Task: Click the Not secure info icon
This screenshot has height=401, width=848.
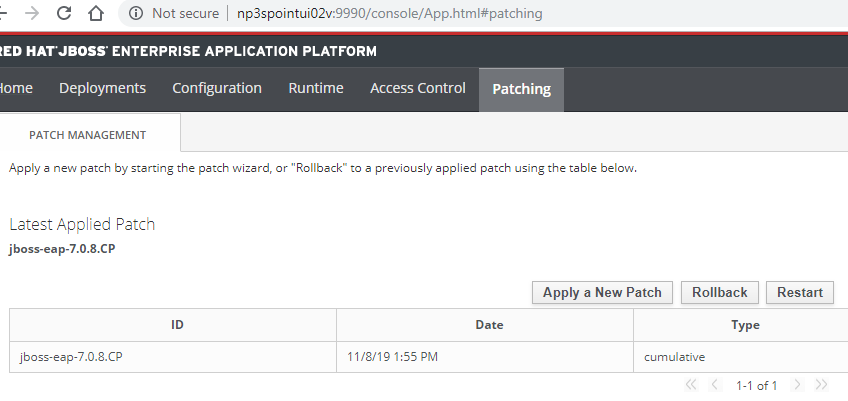Action: [x=136, y=14]
